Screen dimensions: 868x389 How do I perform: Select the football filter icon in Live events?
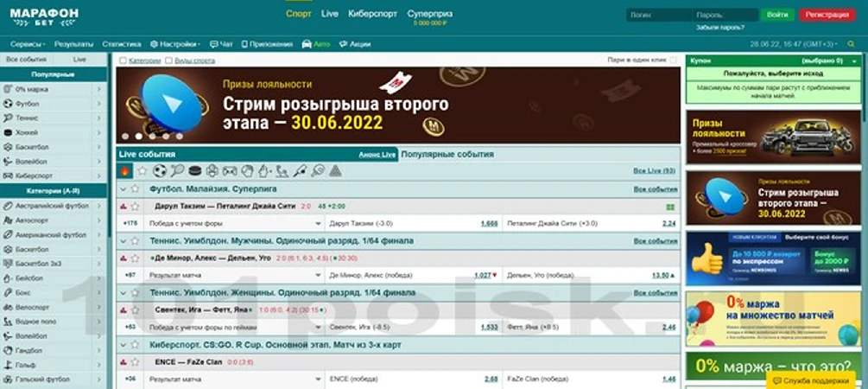pyautogui.click(x=160, y=171)
